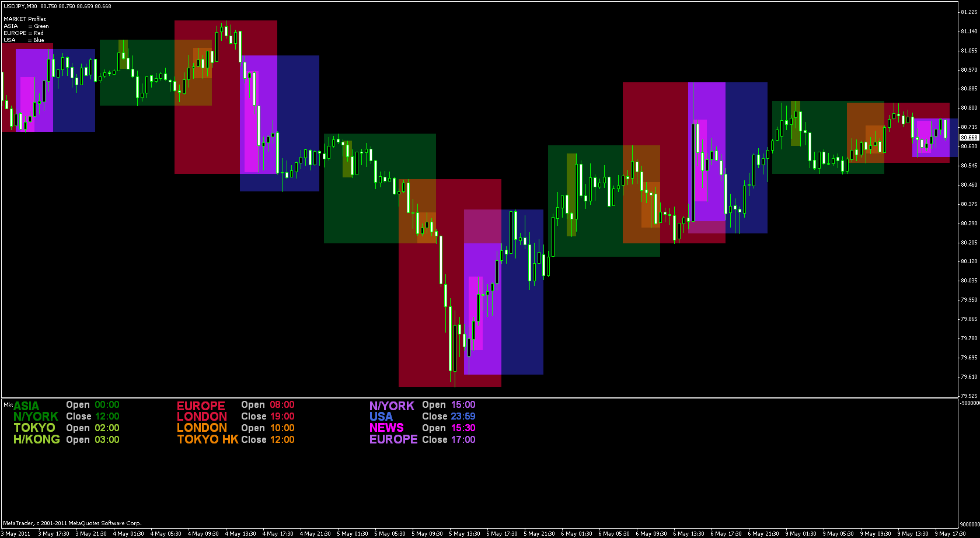The width and height of the screenshot is (980, 538).
Task: Select the blue USA session label
Action: click(x=381, y=417)
